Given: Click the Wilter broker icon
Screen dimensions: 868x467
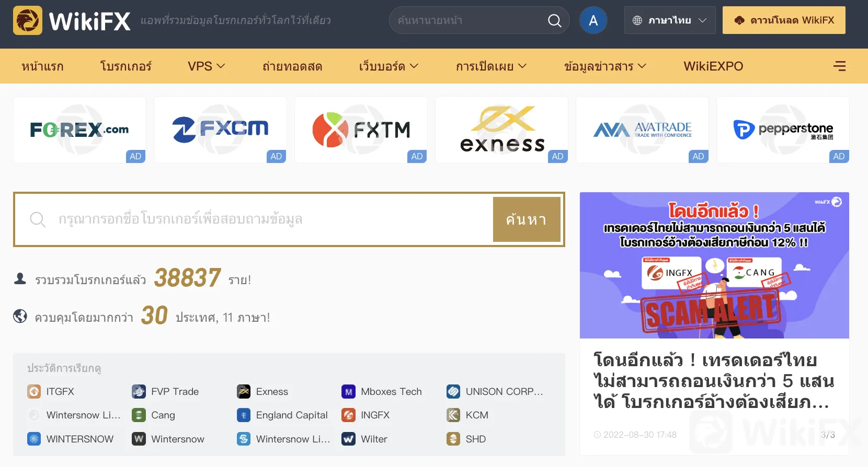Looking at the screenshot, I should (x=348, y=439).
